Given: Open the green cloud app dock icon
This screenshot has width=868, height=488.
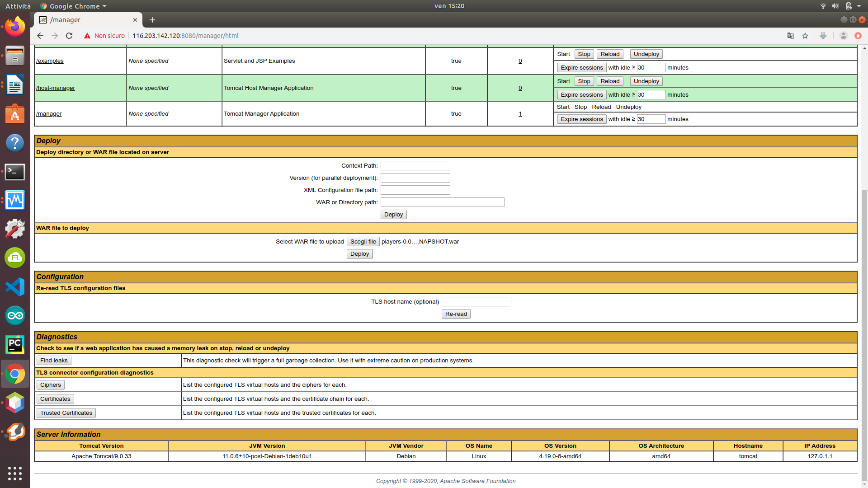Looking at the screenshot, I should click(15, 258).
